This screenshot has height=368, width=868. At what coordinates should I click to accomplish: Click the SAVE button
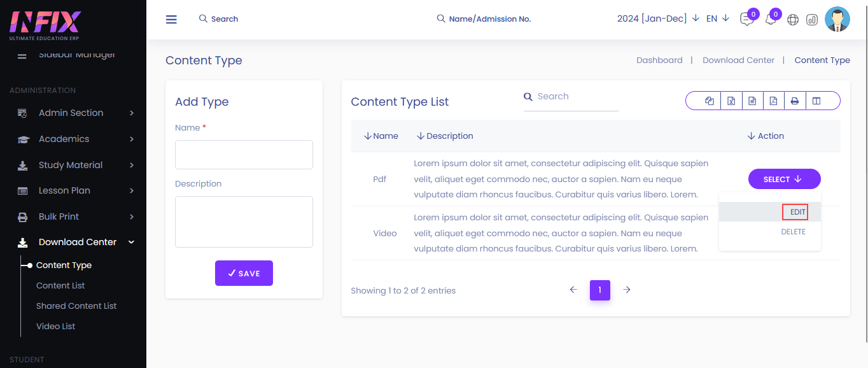coord(244,273)
